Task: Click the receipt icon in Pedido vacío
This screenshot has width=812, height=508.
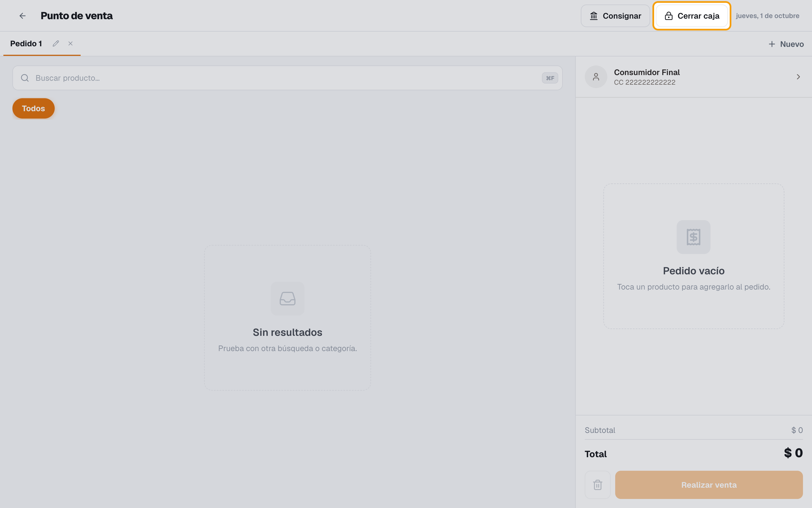Action: coord(694,237)
